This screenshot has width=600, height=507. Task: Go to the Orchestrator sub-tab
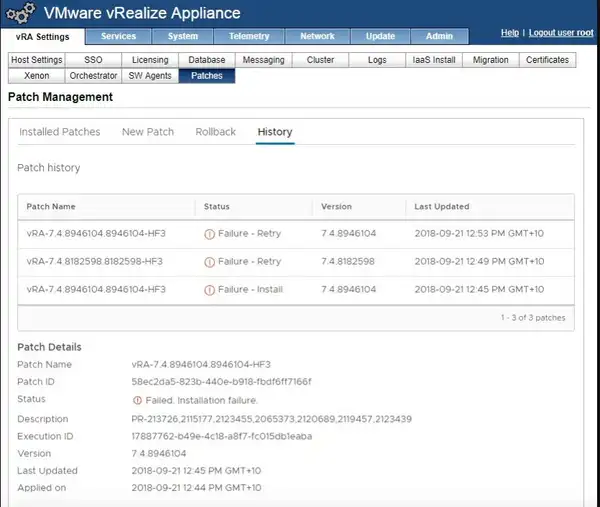93,76
